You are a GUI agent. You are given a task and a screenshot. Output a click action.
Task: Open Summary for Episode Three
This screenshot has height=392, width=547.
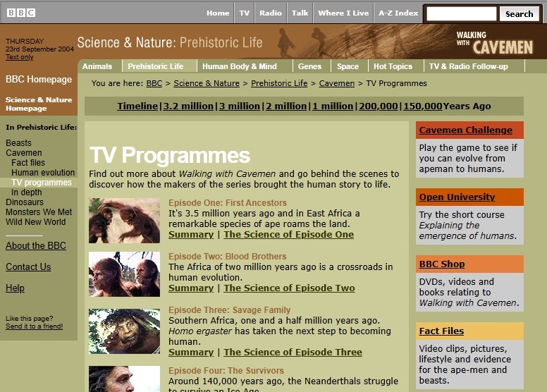191,353
